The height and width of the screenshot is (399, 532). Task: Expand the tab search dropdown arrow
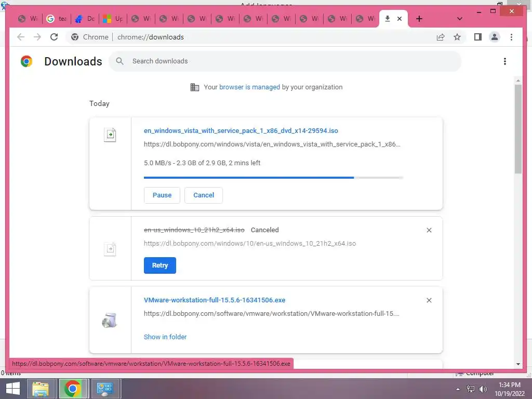pyautogui.click(x=459, y=19)
